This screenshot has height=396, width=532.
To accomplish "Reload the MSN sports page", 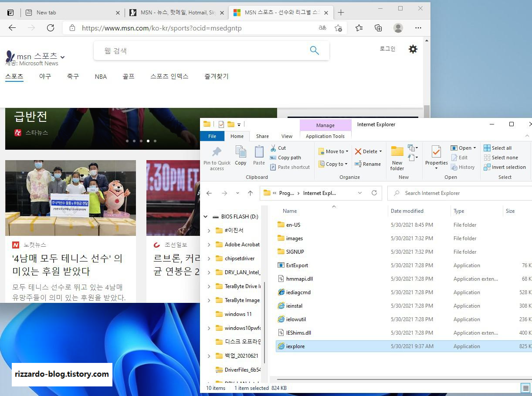I will coord(51,28).
